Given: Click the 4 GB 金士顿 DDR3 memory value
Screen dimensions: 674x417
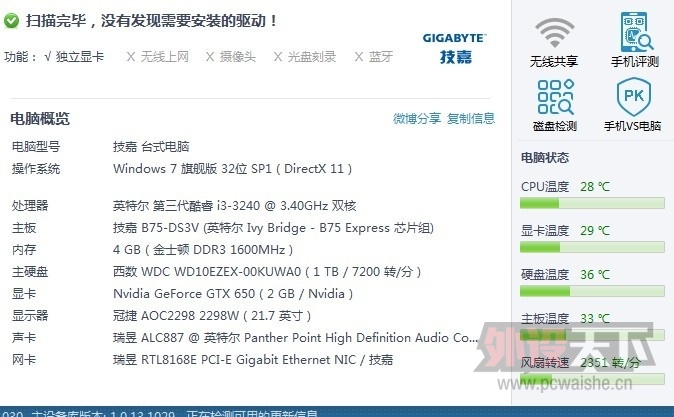Looking at the screenshot, I should 203,249.
